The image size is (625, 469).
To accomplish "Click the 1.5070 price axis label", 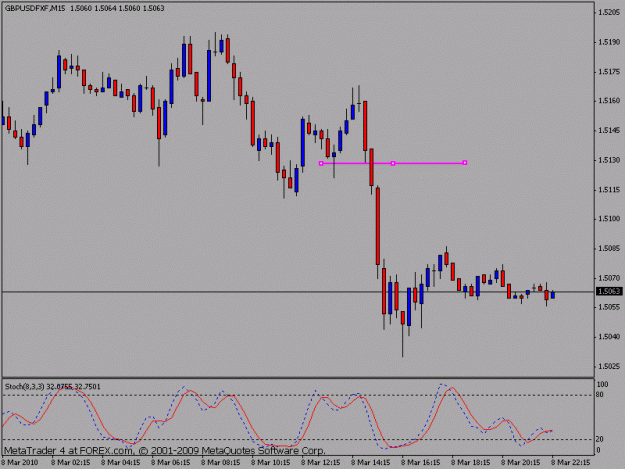I will pos(609,278).
